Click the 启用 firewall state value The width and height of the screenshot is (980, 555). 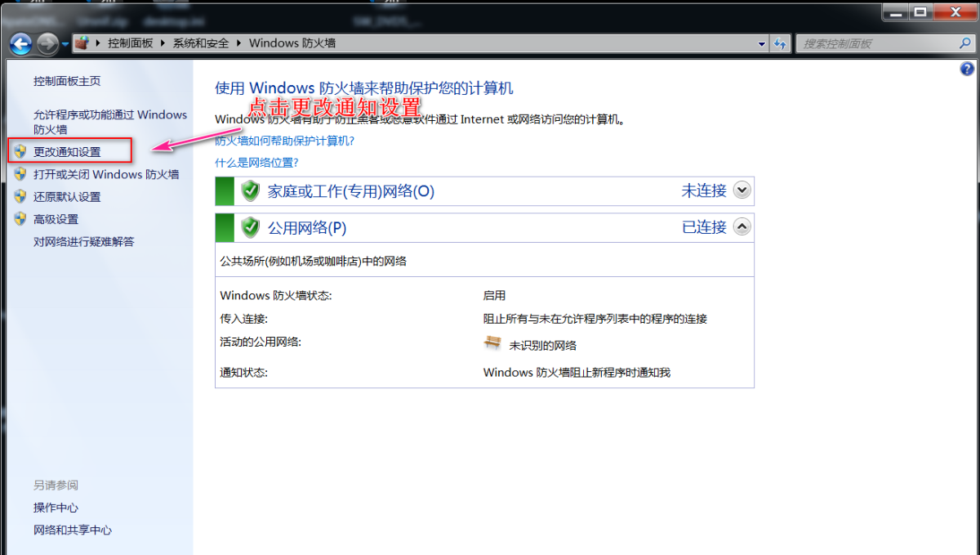495,296
